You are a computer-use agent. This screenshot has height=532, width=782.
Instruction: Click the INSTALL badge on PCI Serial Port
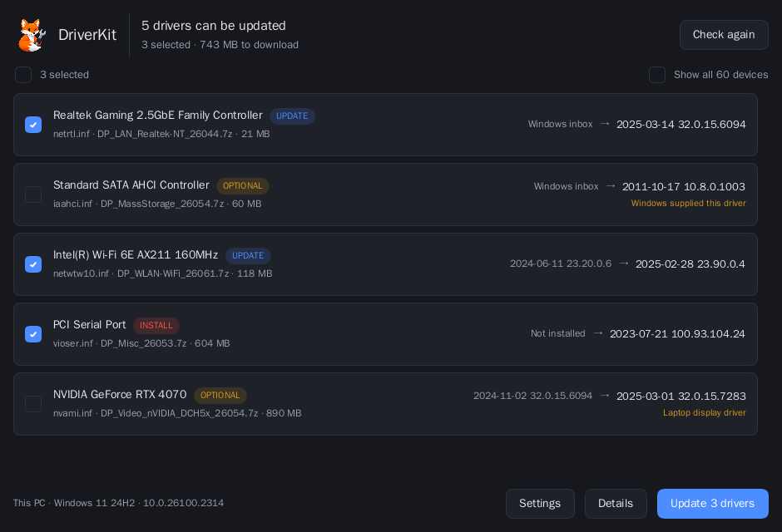pos(156,325)
